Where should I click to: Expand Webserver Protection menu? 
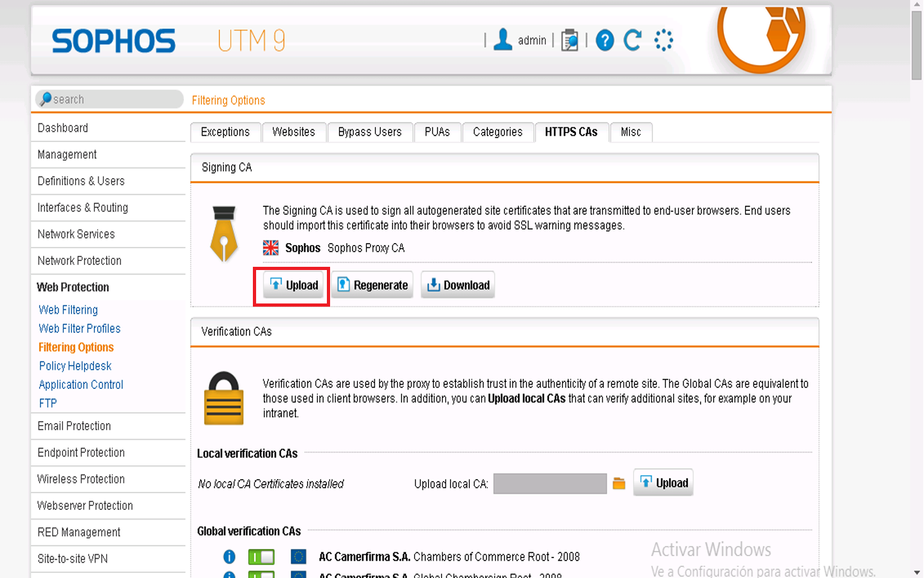pyautogui.click(x=108, y=506)
